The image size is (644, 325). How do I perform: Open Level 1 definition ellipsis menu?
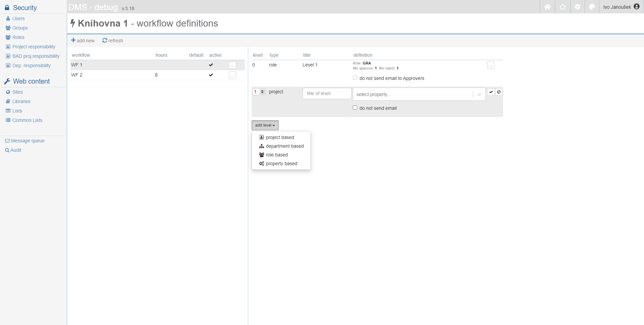click(x=491, y=65)
